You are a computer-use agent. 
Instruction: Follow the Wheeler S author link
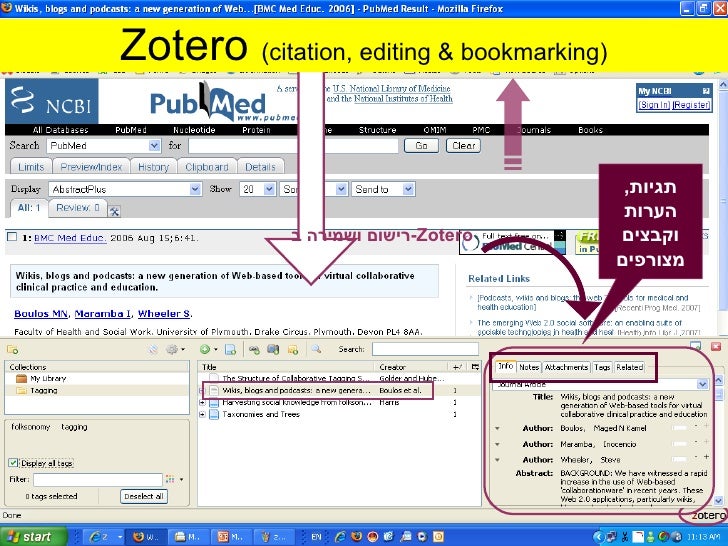(x=164, y=313)
